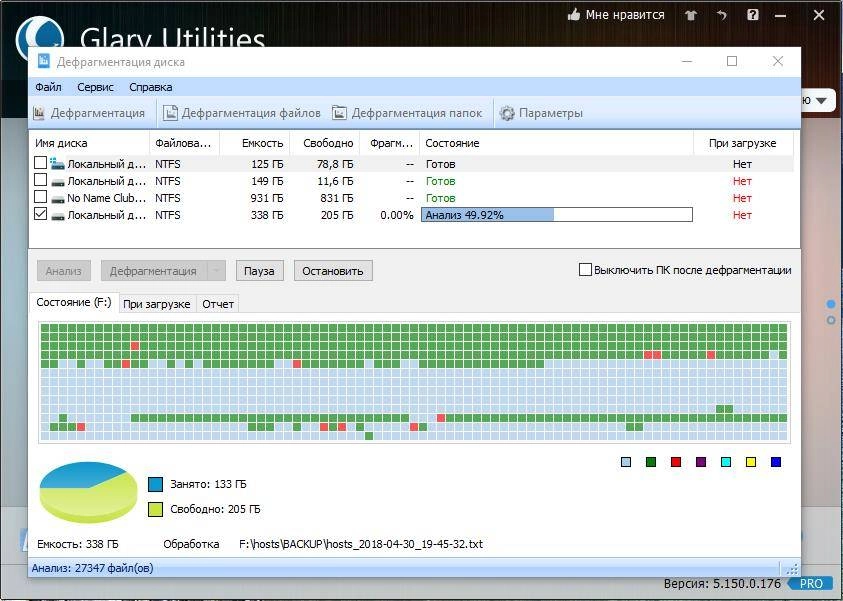Click drive icon of 149 ГБ disk
Viewport: 843px width, 601px height.
(x=58, y=181)
